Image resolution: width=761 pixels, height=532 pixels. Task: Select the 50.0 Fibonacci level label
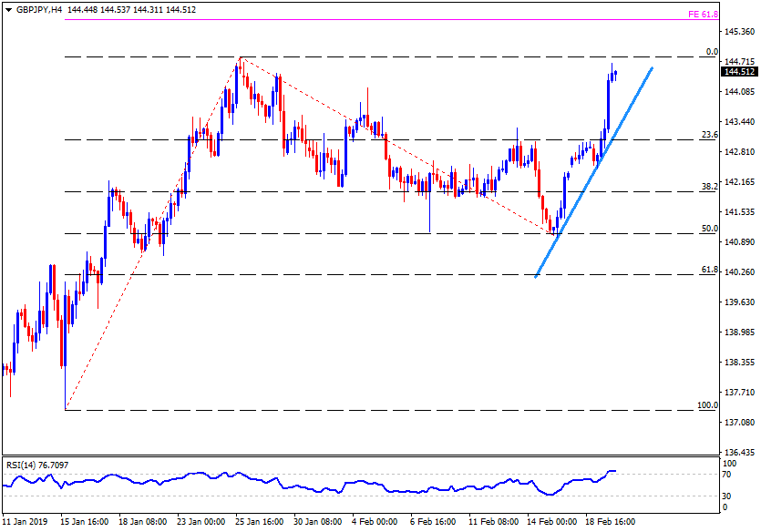point(710,229)
